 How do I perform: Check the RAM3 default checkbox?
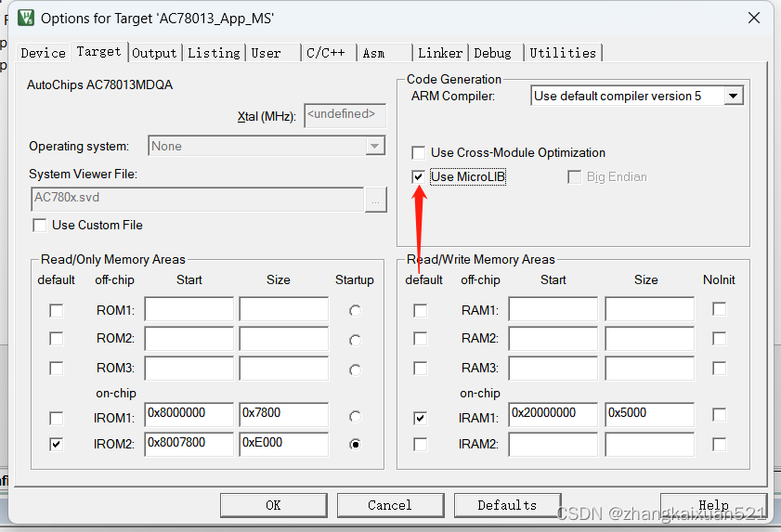[421, 368]
